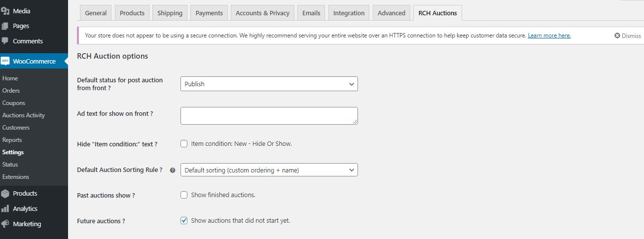
Task: Click the WooCommerce logo icon
Action: [5, 61]
